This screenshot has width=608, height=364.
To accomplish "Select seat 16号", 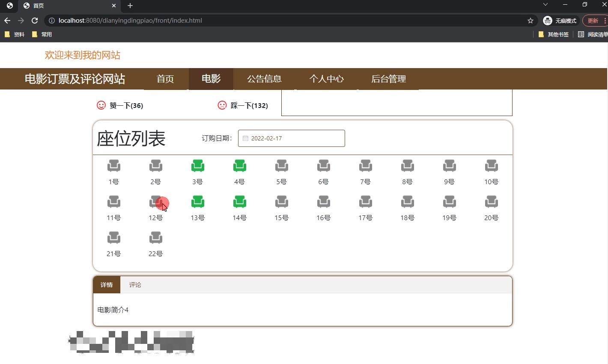I will coord(324,202).
